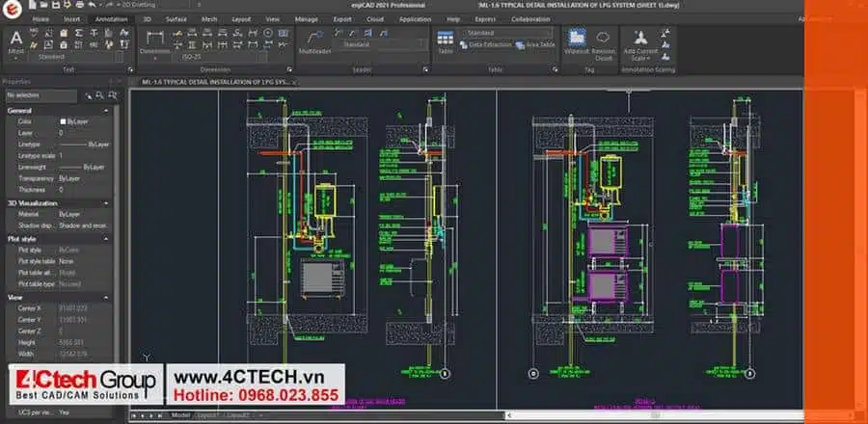This screenshot has width=868, height=424.
Task: Select the Revision Cloud tool
Action: [604, 44]
